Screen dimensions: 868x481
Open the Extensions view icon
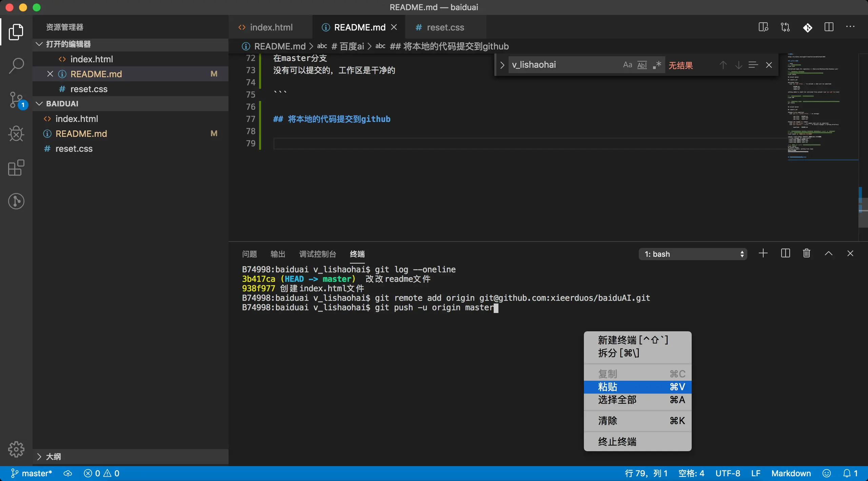pyautogui.click(x=16, y=168)
